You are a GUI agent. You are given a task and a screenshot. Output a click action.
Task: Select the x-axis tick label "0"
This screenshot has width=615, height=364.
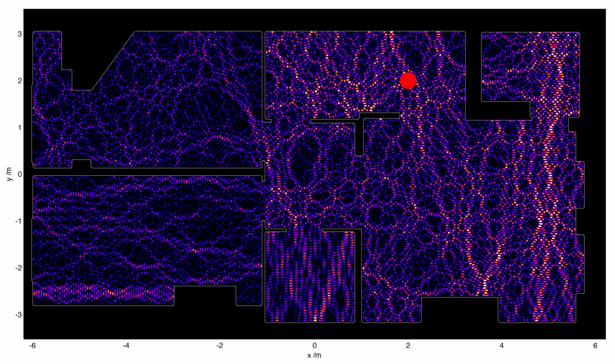click(x=314, y=346)
